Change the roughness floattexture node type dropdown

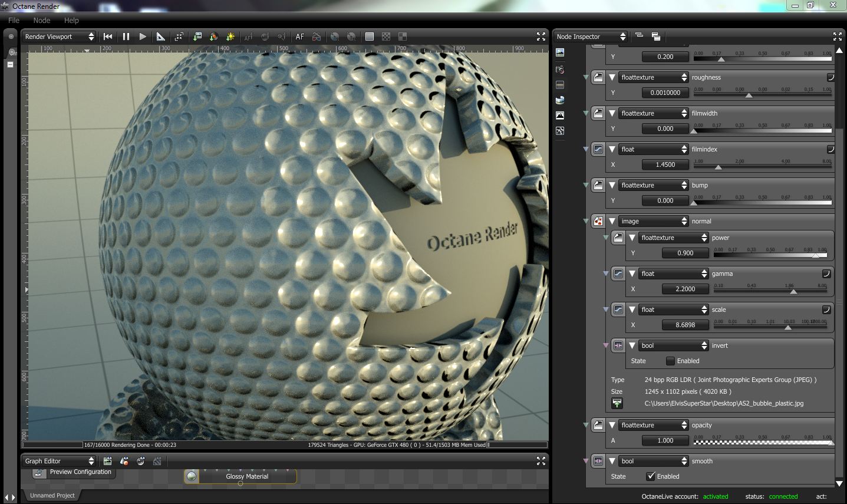click(654, 77)
